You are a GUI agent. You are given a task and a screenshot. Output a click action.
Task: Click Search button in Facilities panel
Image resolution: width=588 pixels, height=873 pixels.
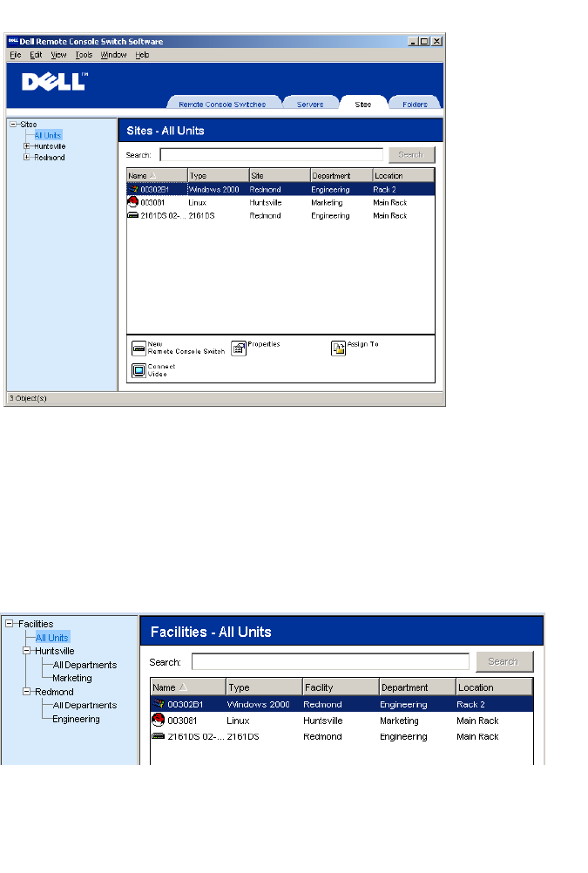coord(504,661)
